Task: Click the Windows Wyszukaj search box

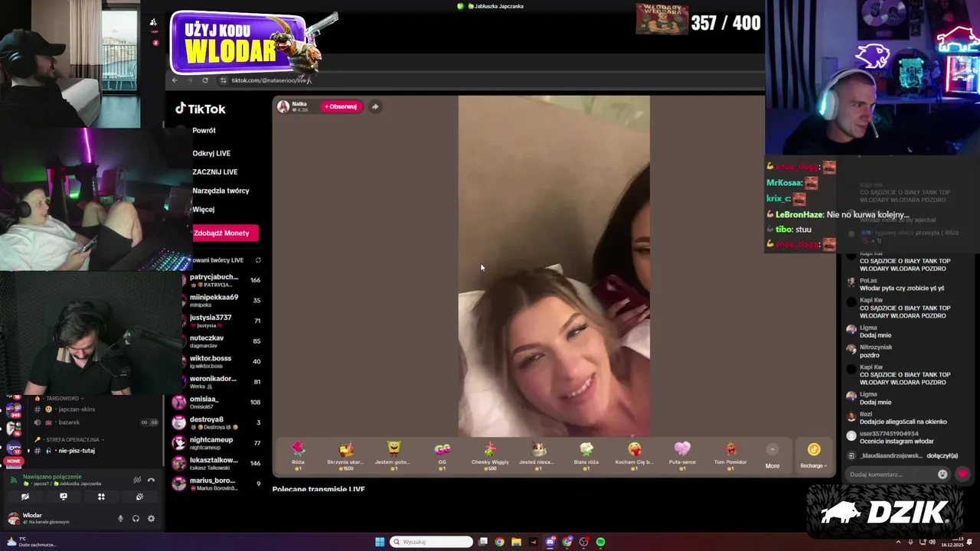Action: click(x=431, y=542)
